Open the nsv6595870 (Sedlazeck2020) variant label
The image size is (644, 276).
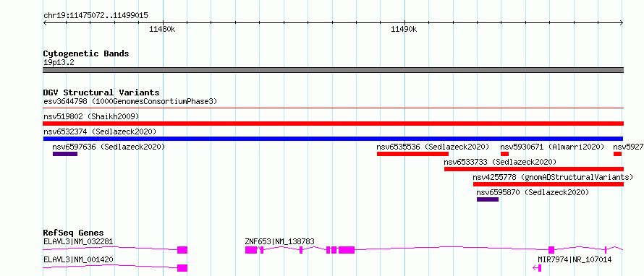coord(533,192)
